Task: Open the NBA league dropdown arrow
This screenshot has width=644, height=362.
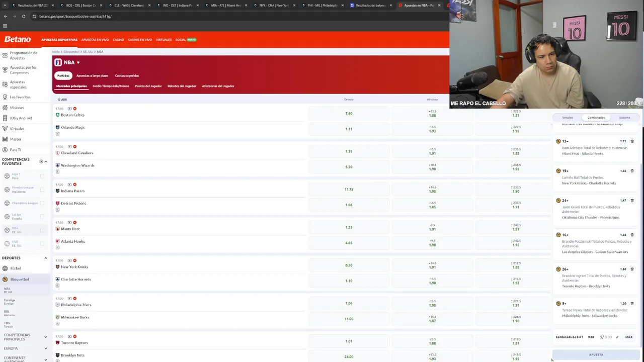Action: (78, 62)
